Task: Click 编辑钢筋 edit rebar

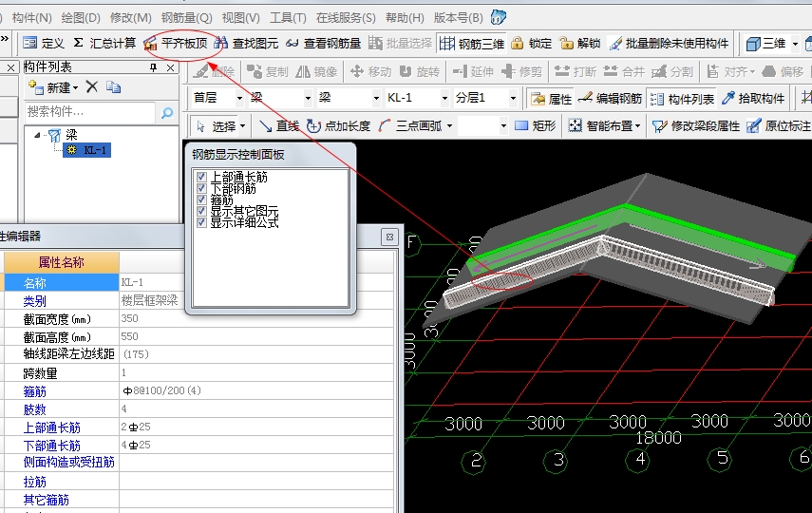Action: tap(610, 99)
